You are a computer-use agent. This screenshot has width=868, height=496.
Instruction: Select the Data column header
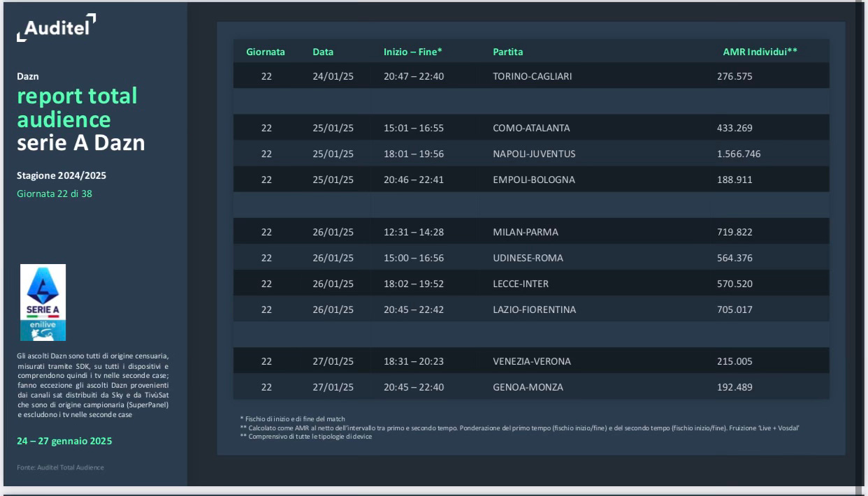tap(323, 52)
